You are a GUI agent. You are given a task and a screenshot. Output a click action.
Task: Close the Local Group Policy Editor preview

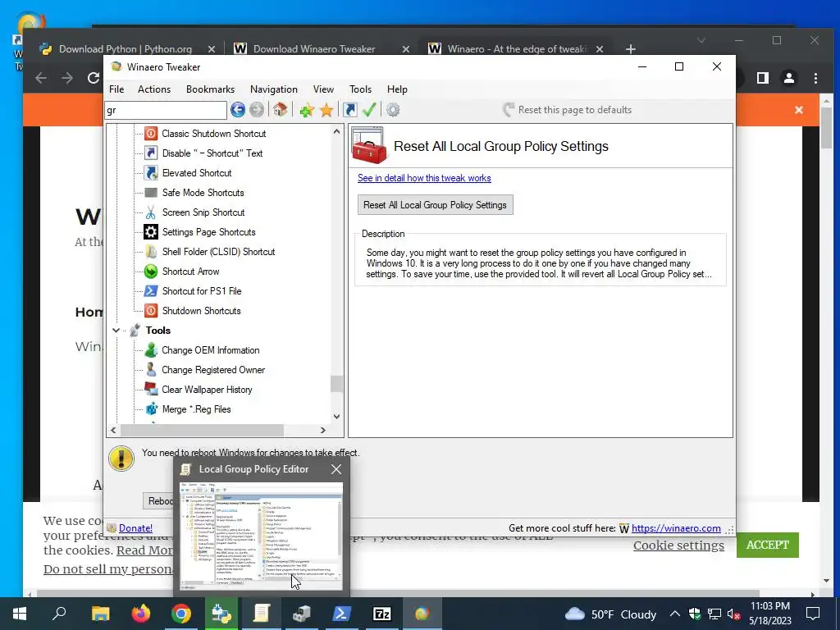336,469
